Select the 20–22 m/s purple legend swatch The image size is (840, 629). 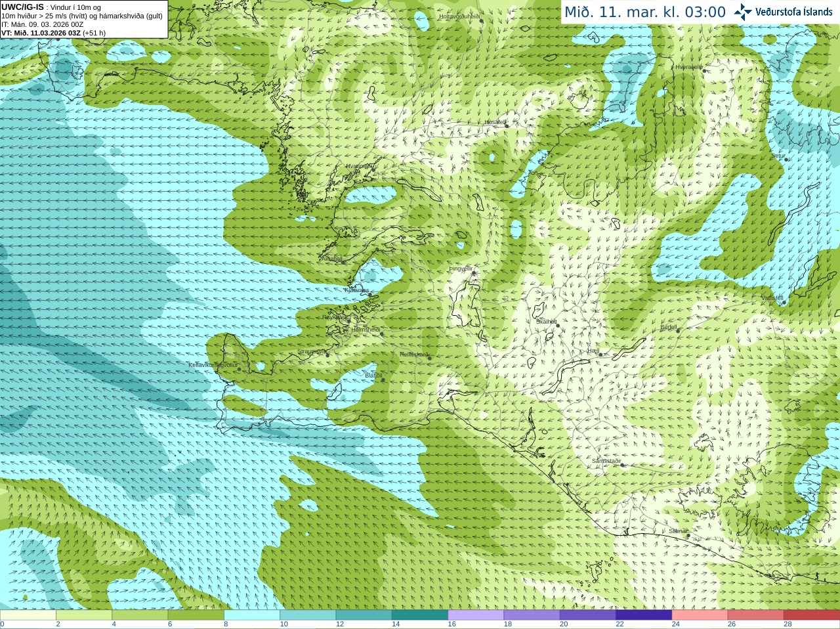588,615
